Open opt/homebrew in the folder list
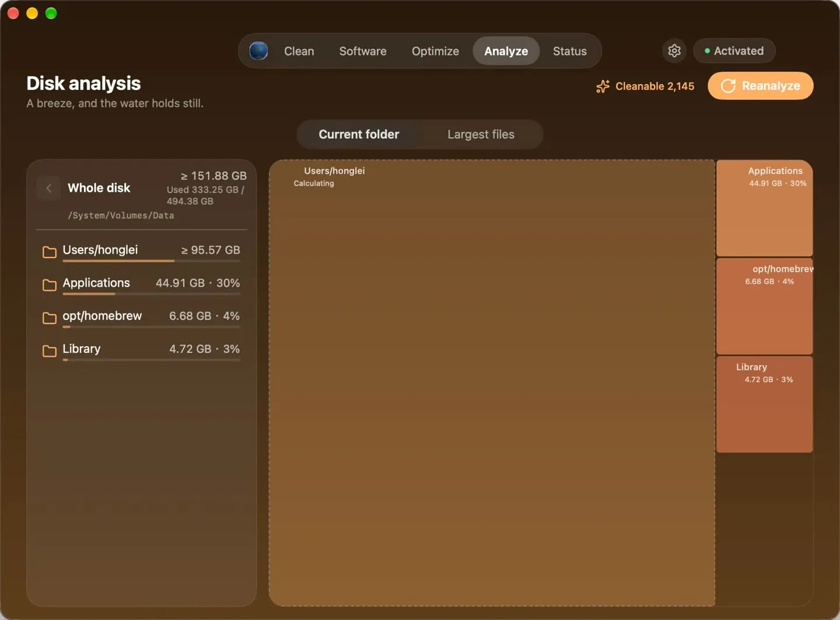The width and height of the screenshot is (840, 620). coord(141,318)
